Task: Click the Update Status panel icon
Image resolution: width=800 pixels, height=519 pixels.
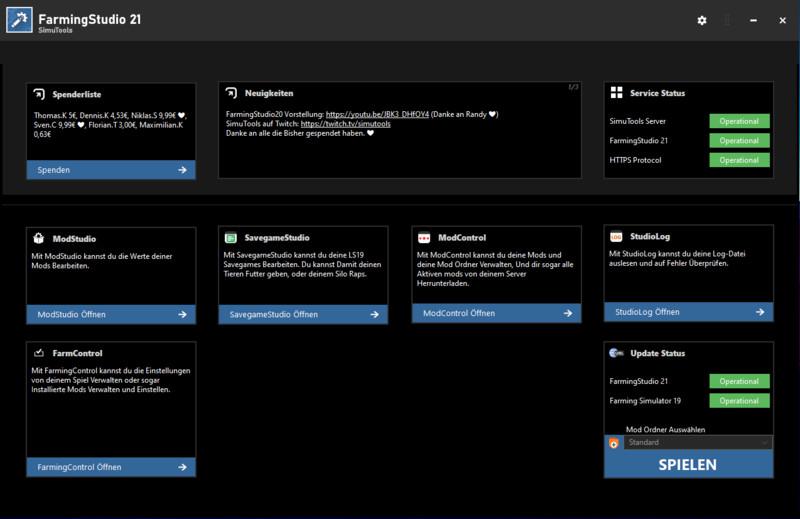Action: pyautogui.click(x=616, y=353)
